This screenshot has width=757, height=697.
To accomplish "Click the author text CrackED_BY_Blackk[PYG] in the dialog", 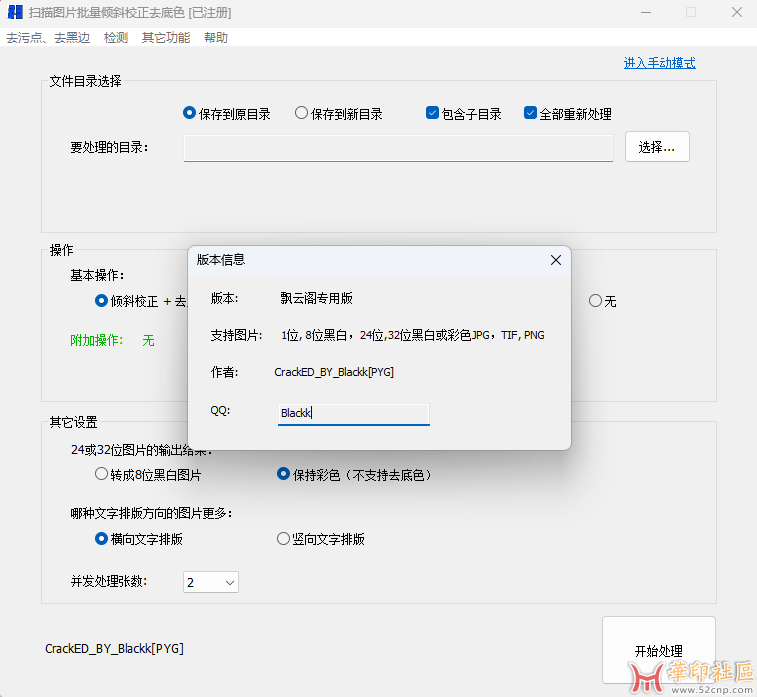I will [x=334, y=372].
